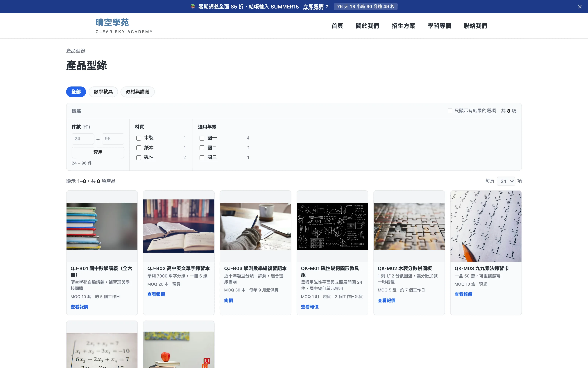588x368 pixels.
Task: Click the maximum 件數 field showing 96
Action: (x=113, y=139)
